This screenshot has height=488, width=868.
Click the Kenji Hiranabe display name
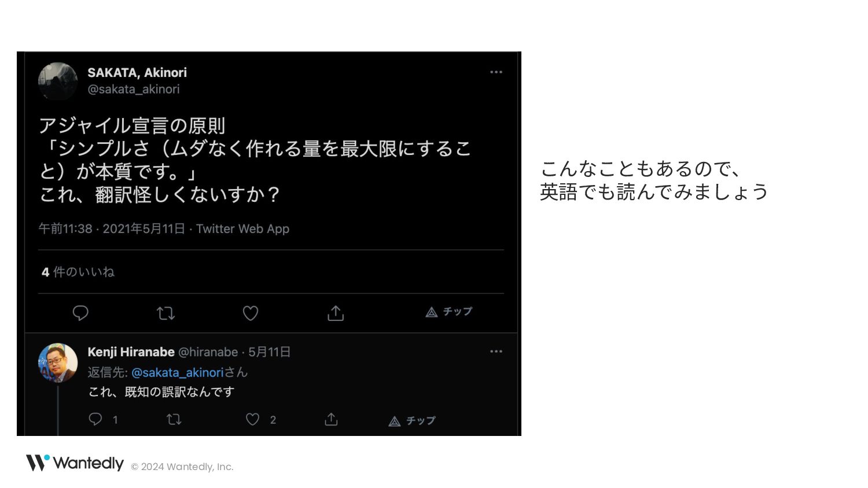click(x=131, y=352)
